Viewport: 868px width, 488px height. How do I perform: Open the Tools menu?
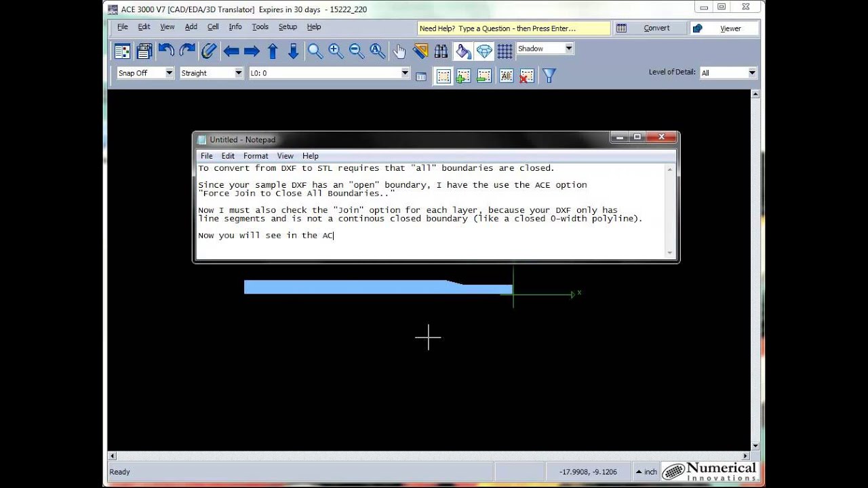coord(260,27)
